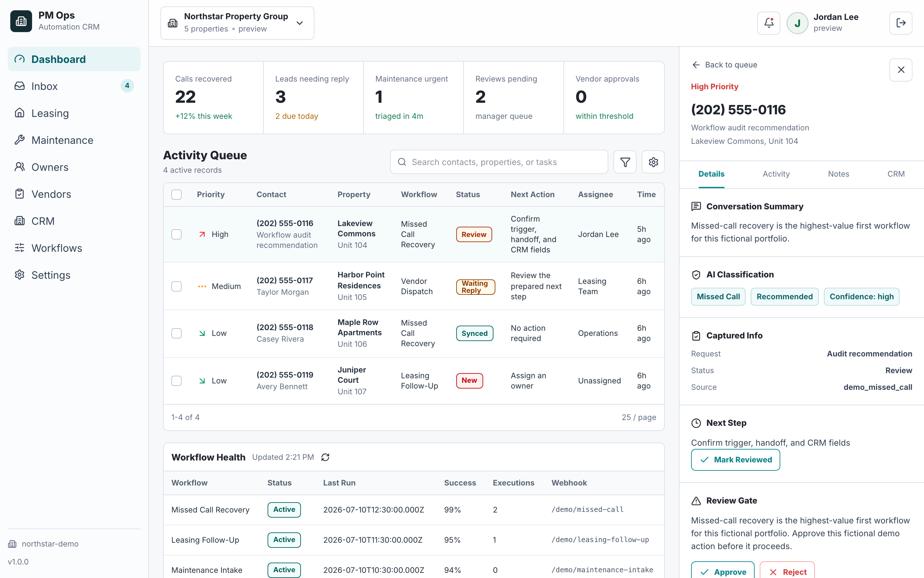
Task: Sort by Priority column header
Action: pyautogui.click(x=210, y=195)
